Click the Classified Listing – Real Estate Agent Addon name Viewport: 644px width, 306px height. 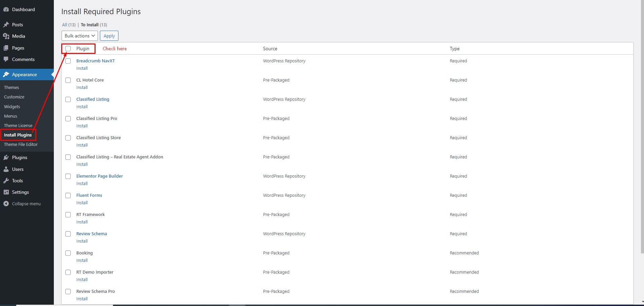120,157
